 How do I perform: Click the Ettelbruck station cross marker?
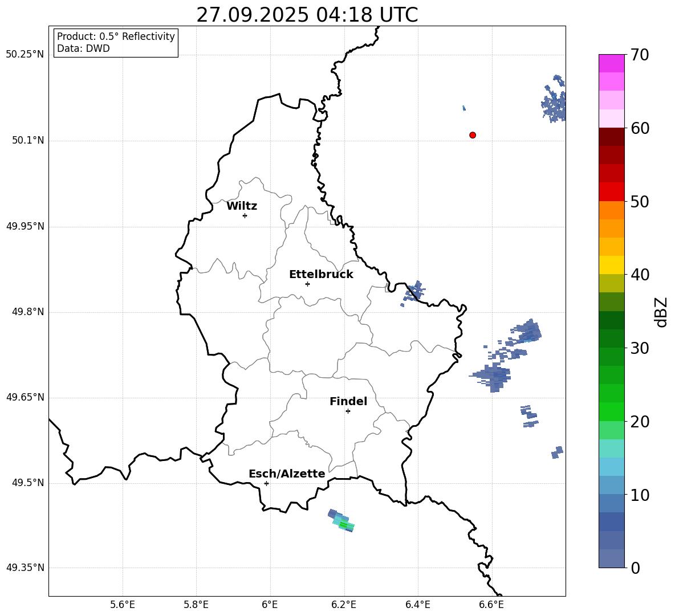(x=307, y=284)
